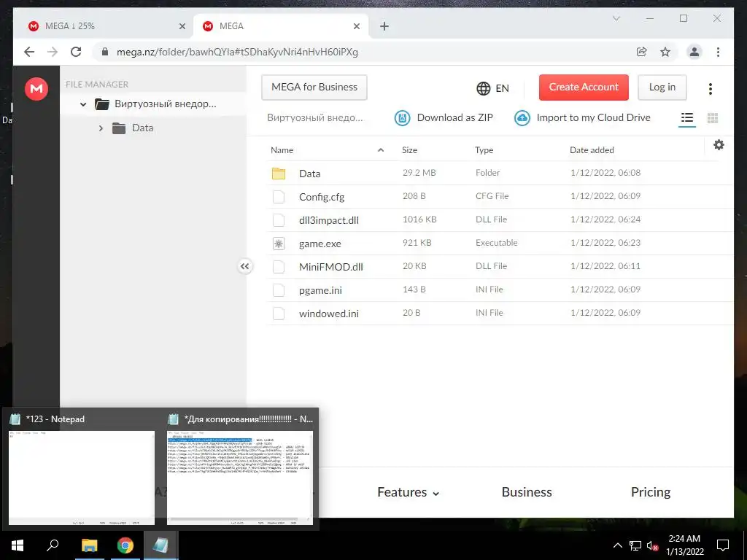Screen dimensions: 747x560
Task: Click the network tray icon
Action: 635,545
